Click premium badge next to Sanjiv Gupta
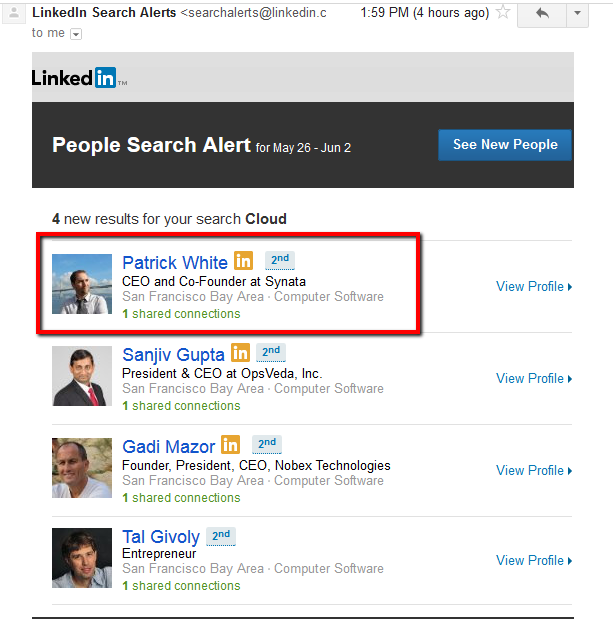 pos(240,352)
